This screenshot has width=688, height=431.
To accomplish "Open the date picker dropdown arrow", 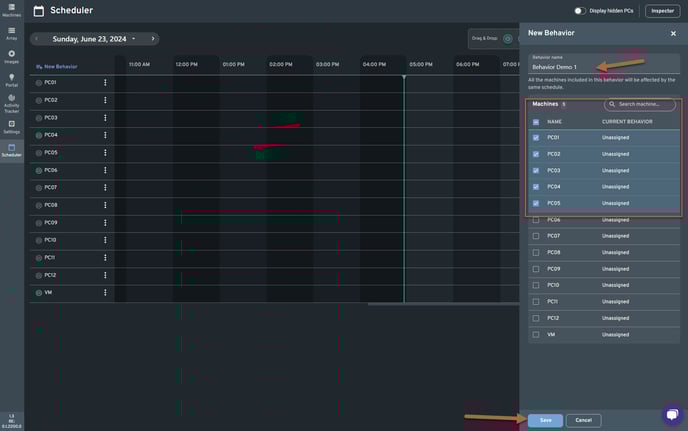I will [134, 39].
